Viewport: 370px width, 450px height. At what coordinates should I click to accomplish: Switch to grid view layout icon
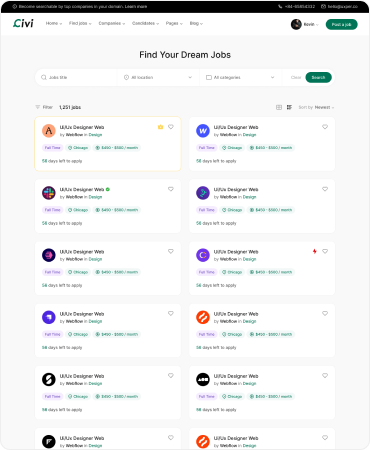(279, 107)
